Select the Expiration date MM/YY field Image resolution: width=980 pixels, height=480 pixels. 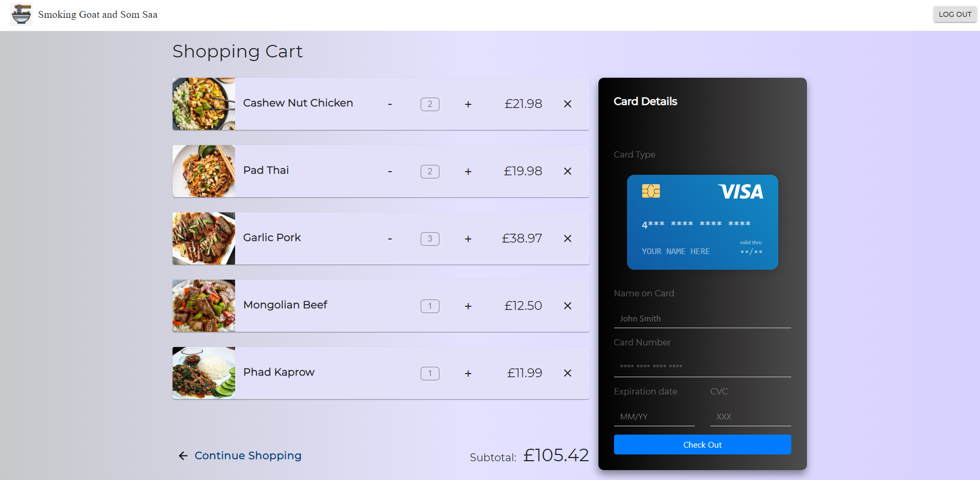pyautogui.click(x=654, y=416)
